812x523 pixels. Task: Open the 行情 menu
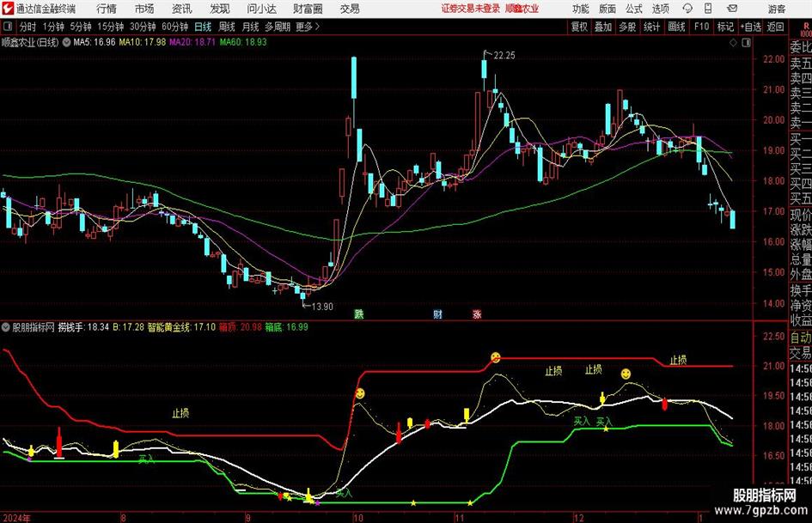pyautogui.click(x=107, y=9)
